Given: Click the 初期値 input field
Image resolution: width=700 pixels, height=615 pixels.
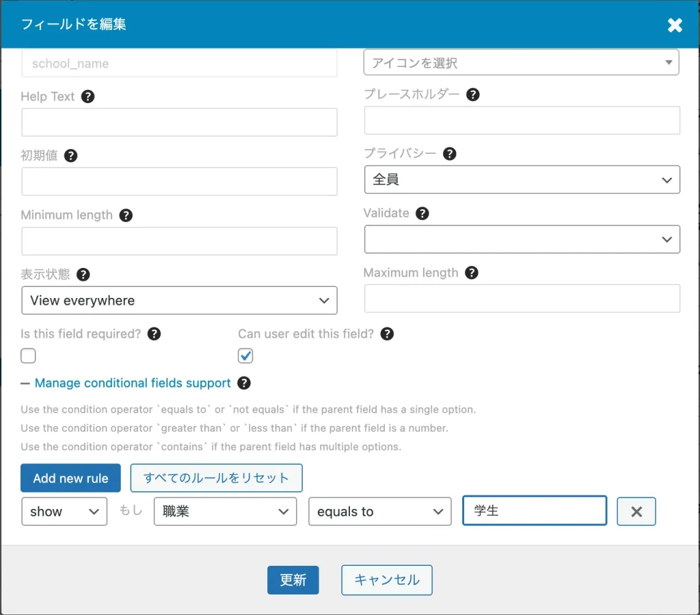Looking at the screenshot, I should (179, 182).
